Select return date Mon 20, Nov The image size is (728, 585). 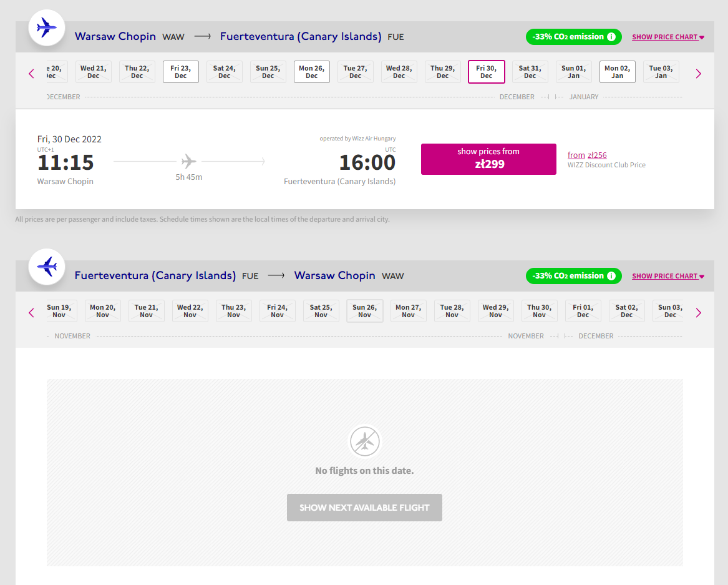pyautogui.click(x=102, y=312)
